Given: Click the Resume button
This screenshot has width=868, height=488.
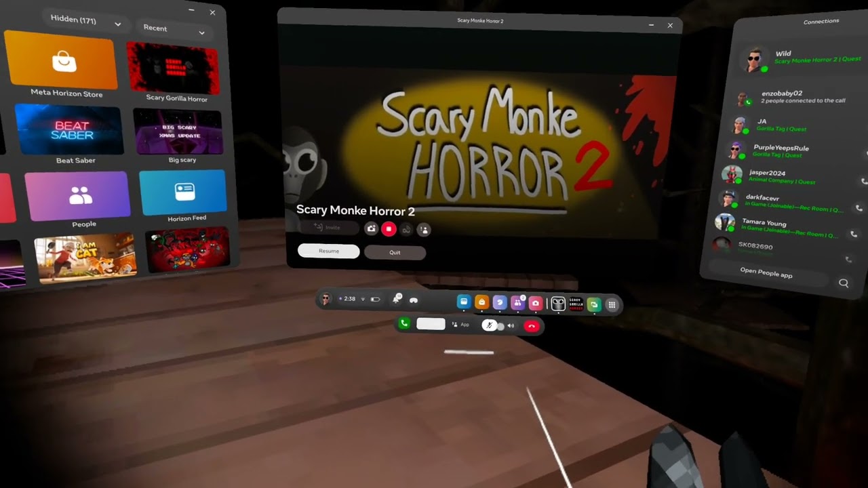Looking at the screenshot, I should pyautogui.click(x=329, y=251).
